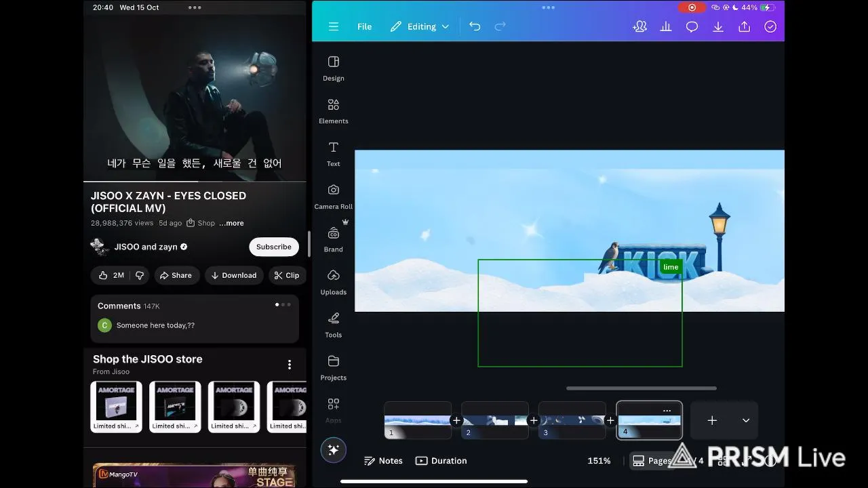Viewport: 868px width, 488px height.
Task: Click the YouTube video player
Action: click(195, 98)
